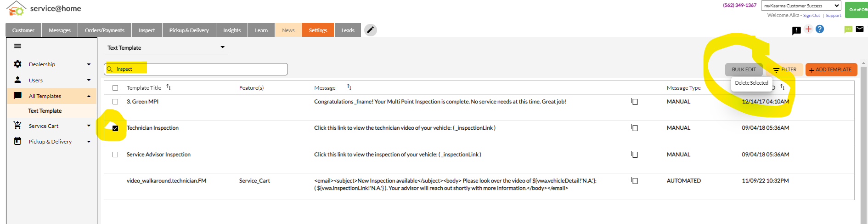Click the Support link
Image resolution: width=868 pixels, height=224 pixels.
point(834,16)
